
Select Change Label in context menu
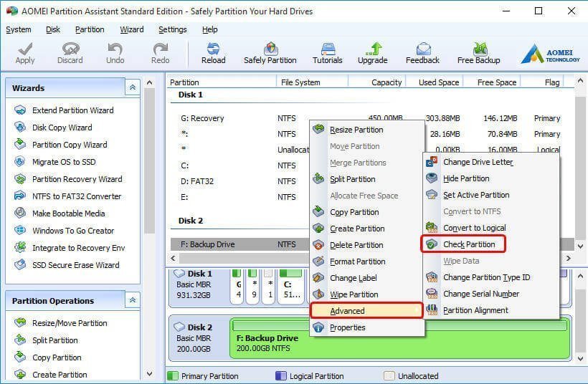(x=367, y=278)
